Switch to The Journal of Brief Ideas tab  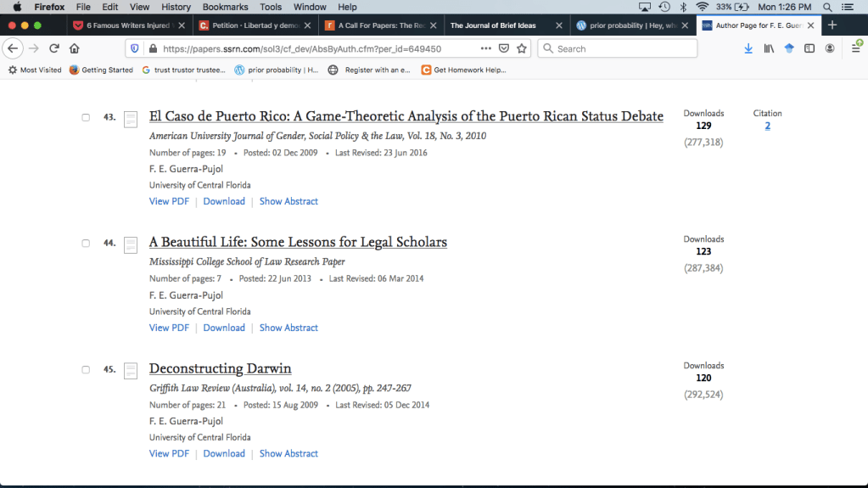(493, 25)
